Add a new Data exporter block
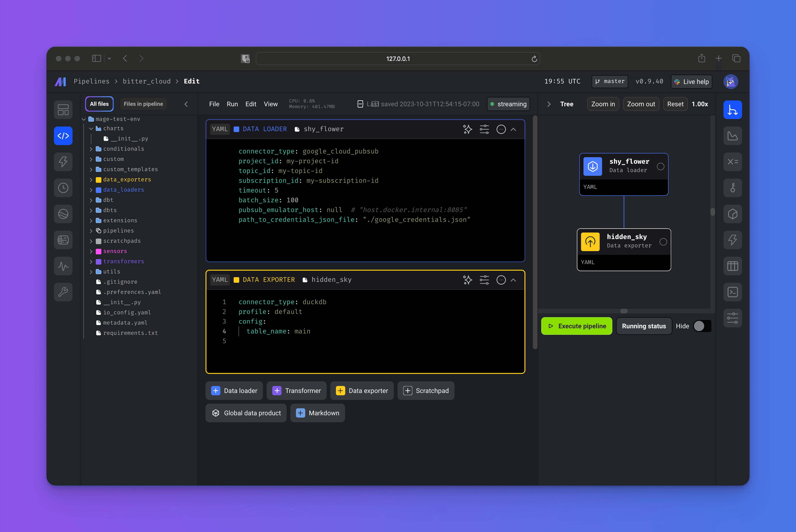The height and width of the screenshot is (532, 796). pyautogui.click(x=362, y=391)
